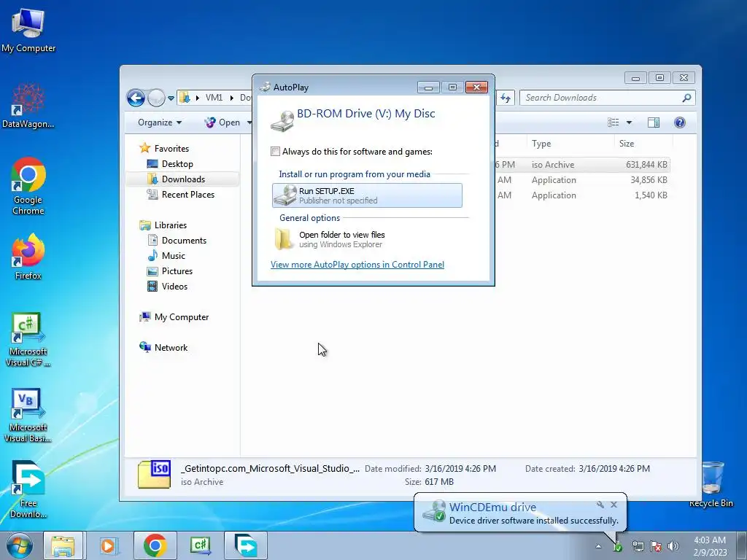Image resolution: width=747 pixels, height=560 pixels.
Task: Expand the view options dropdown arrow
Action: (x=629, y=122)
